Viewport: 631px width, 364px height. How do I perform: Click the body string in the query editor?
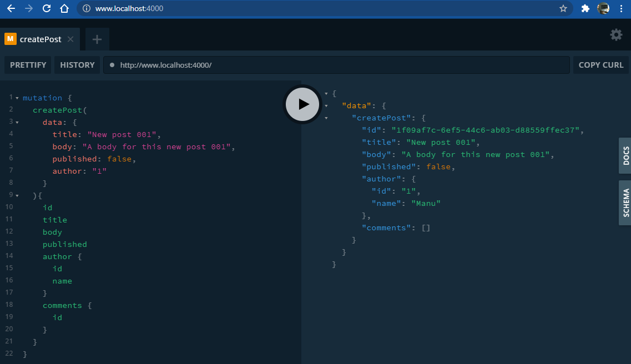[157, 146]
